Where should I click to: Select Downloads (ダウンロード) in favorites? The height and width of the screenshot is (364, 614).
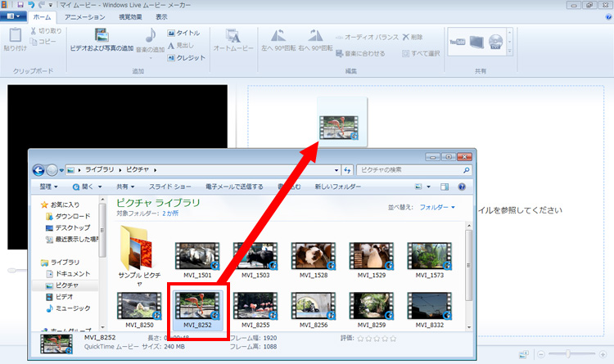coord(68,216)
